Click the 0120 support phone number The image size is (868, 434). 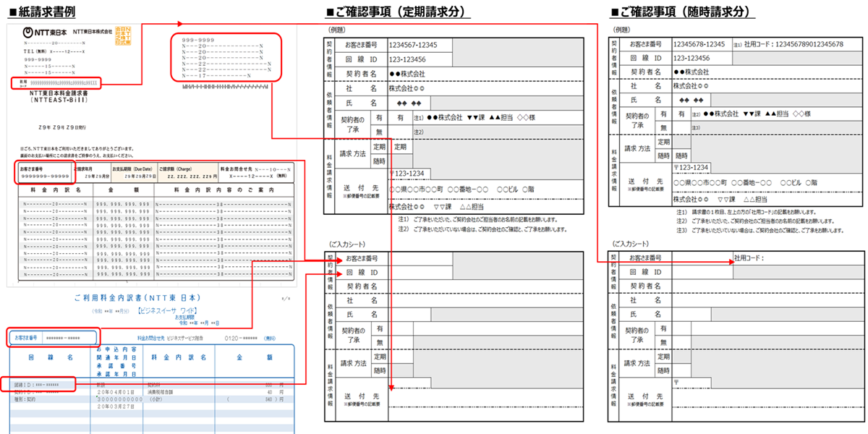[x=240, y=337]
